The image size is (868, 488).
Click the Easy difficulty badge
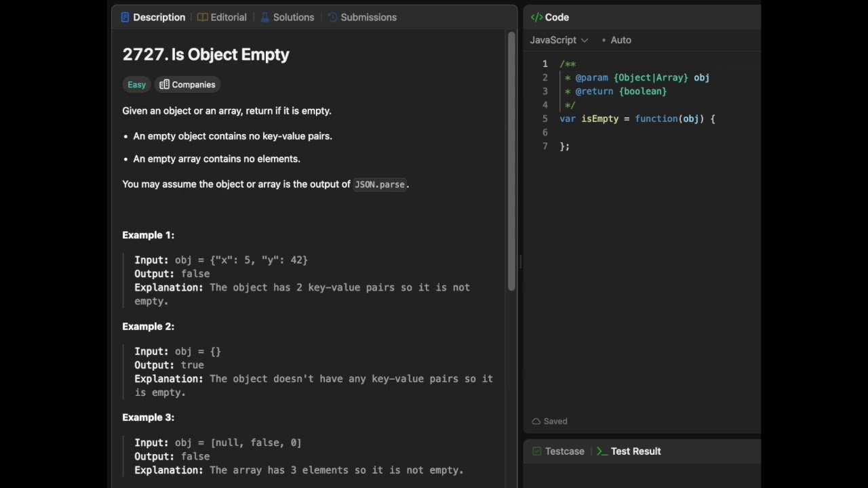click(136, 85)
